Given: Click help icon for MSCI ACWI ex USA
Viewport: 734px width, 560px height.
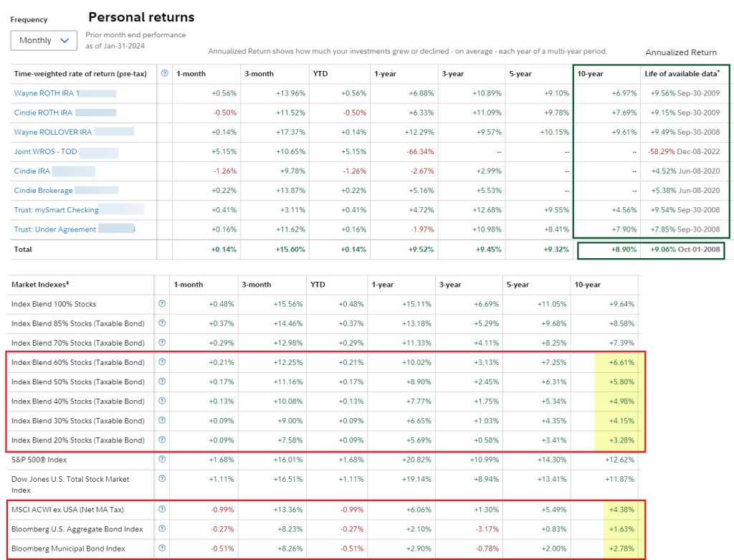Looking at the screenshot, I should click(x=161, y=509).
